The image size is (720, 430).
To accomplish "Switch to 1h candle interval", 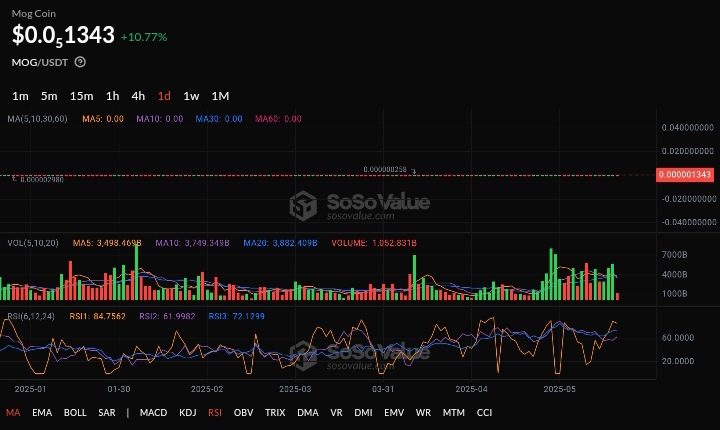I will point(113,96).
